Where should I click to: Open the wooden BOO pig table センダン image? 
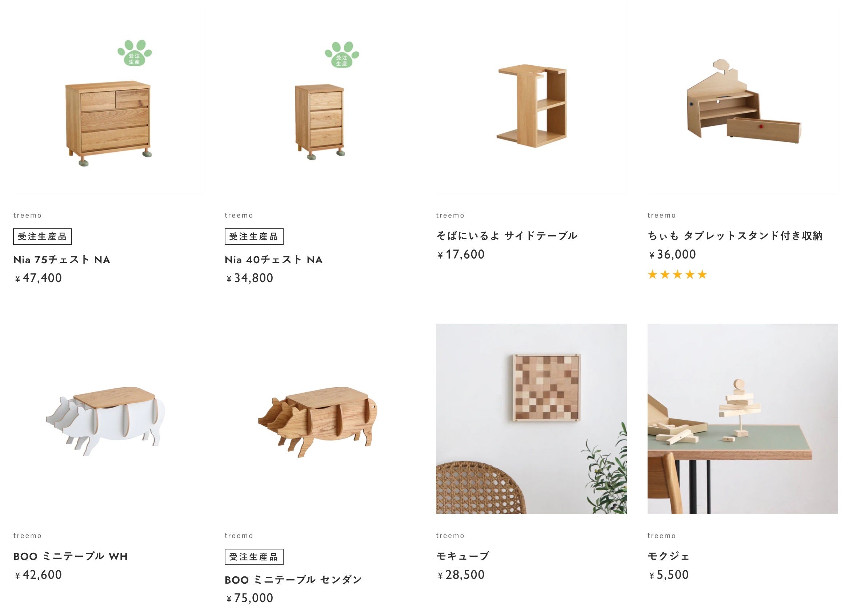[x=320, y=419]
